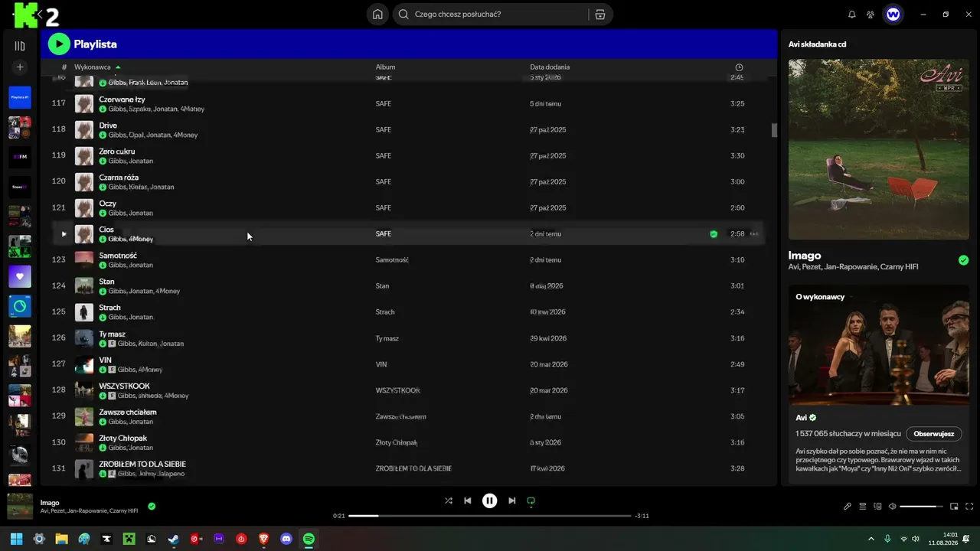Open the lyrics microphone icon
The width and height of the screenshot is (980, 551).
tap(848, 506)
